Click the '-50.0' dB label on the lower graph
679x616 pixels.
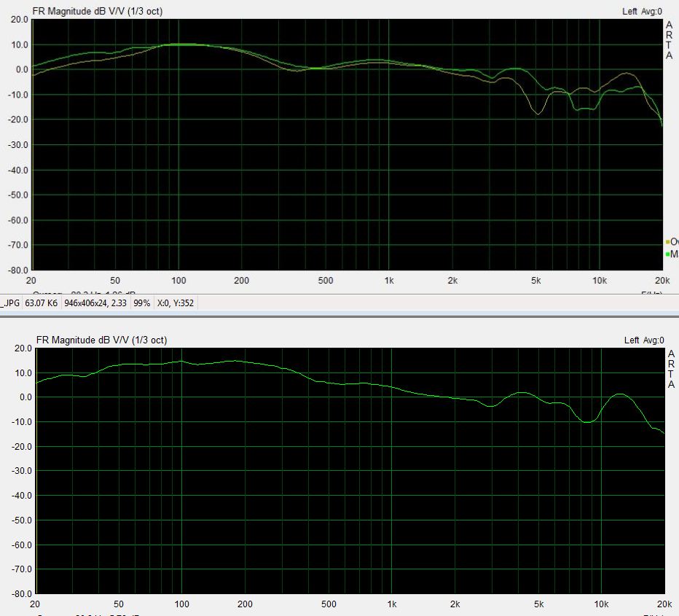(x=22, y=521)
